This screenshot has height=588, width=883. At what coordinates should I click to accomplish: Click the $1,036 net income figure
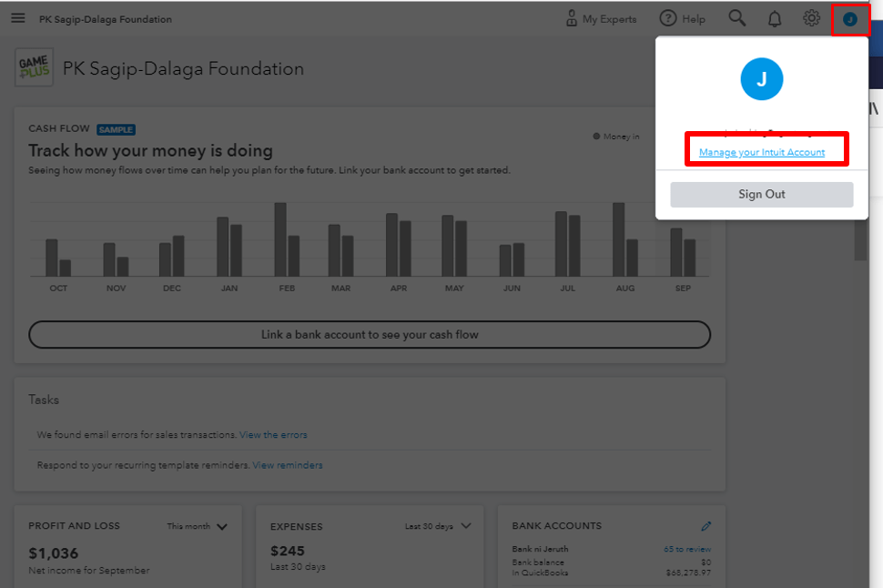coord(54,553)
